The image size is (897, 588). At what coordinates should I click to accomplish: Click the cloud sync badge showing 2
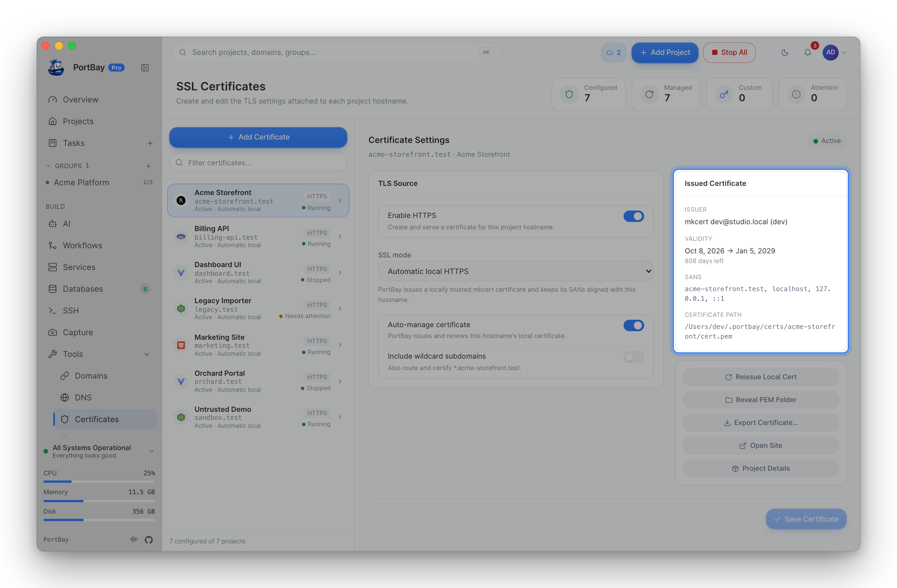click(x=613, y=52)
